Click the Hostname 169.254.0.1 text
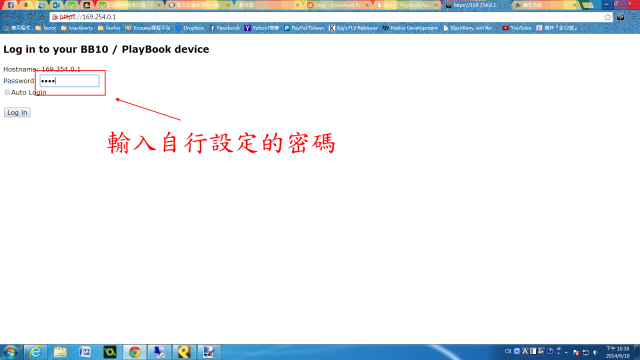The width and height of the screenshot is (640, 360). 42,69
